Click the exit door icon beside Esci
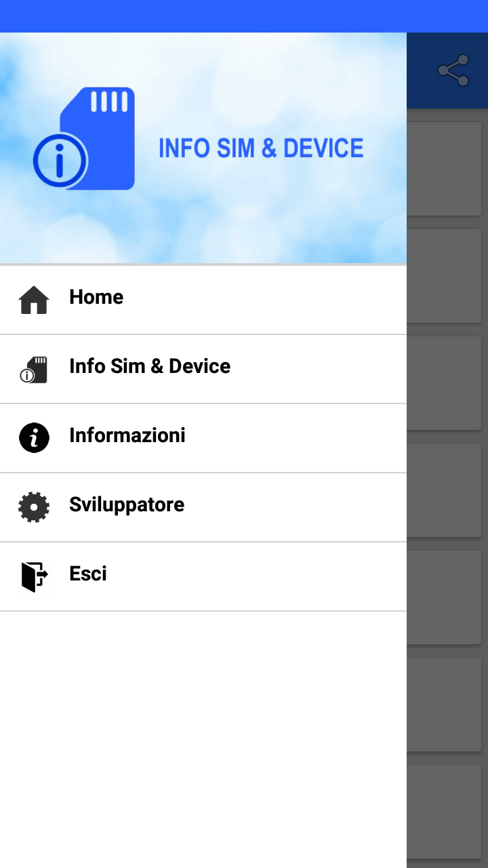 (x=34, y=576)
